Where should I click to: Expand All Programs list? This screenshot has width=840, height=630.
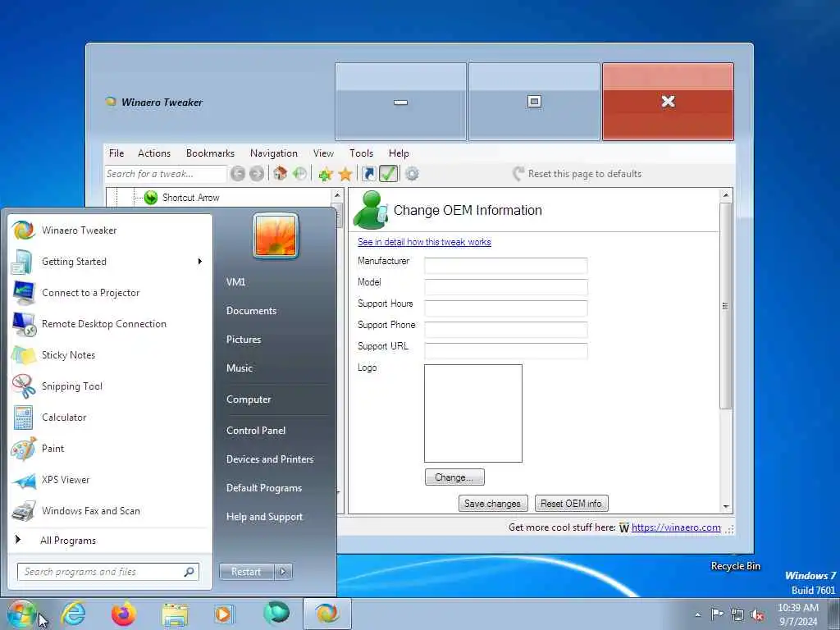click(110, 541)
